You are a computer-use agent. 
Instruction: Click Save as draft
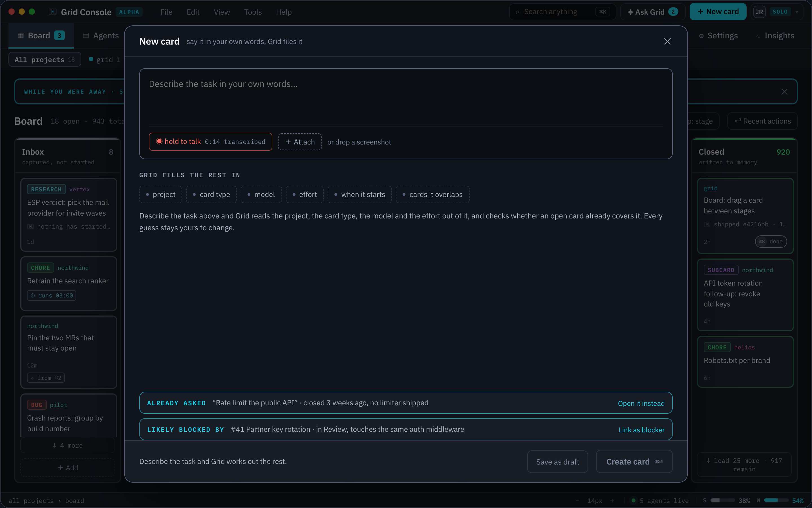point(558,462)
